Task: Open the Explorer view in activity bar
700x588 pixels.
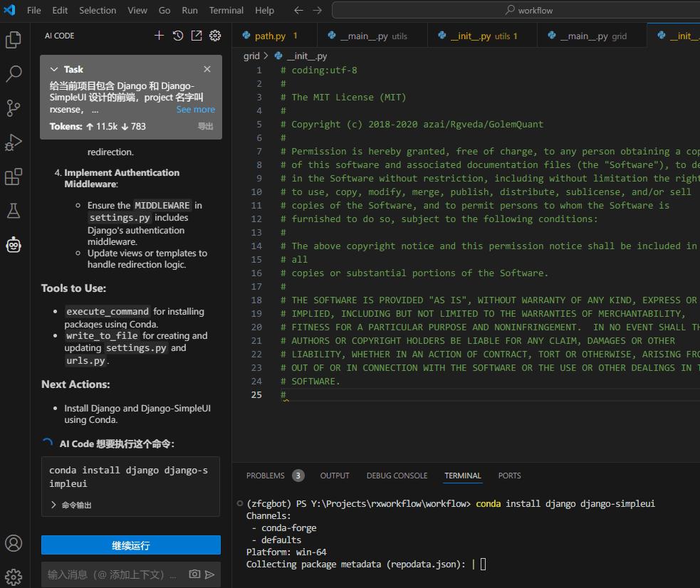Action: 14,40
